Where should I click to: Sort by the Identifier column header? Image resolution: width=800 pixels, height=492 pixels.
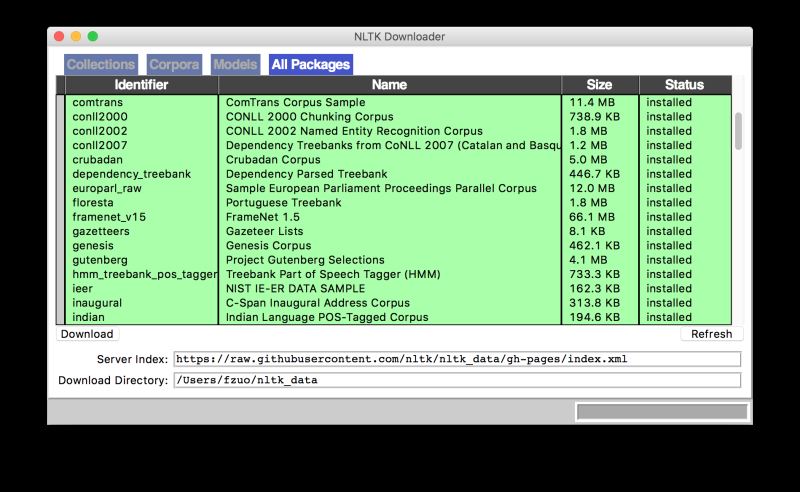[x=141, y=85]
